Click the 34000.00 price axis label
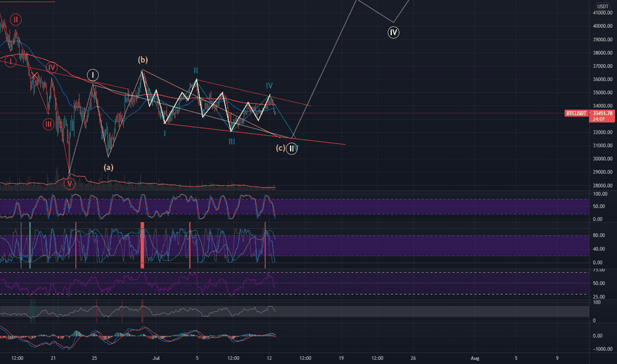617x364 pixels. tap(602, 106)
